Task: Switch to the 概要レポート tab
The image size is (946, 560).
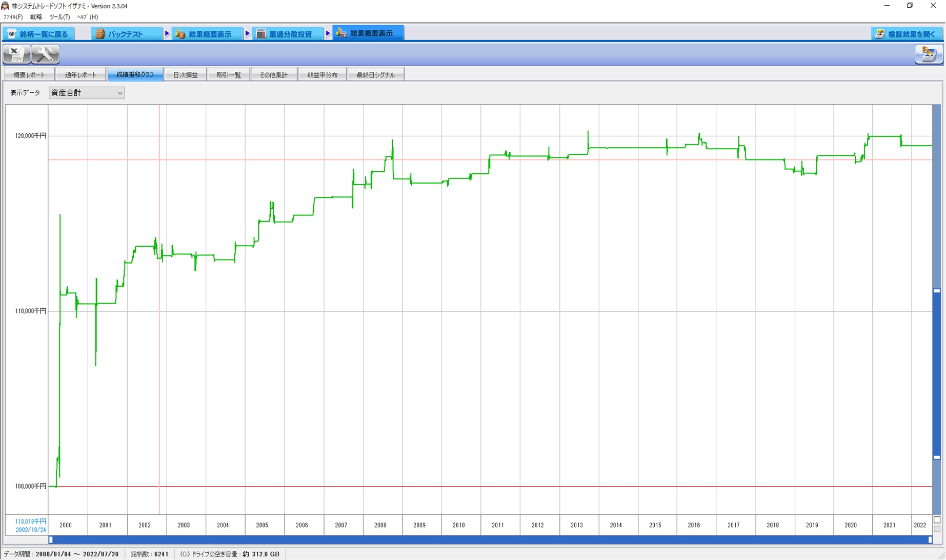Action: click(29, 75)
